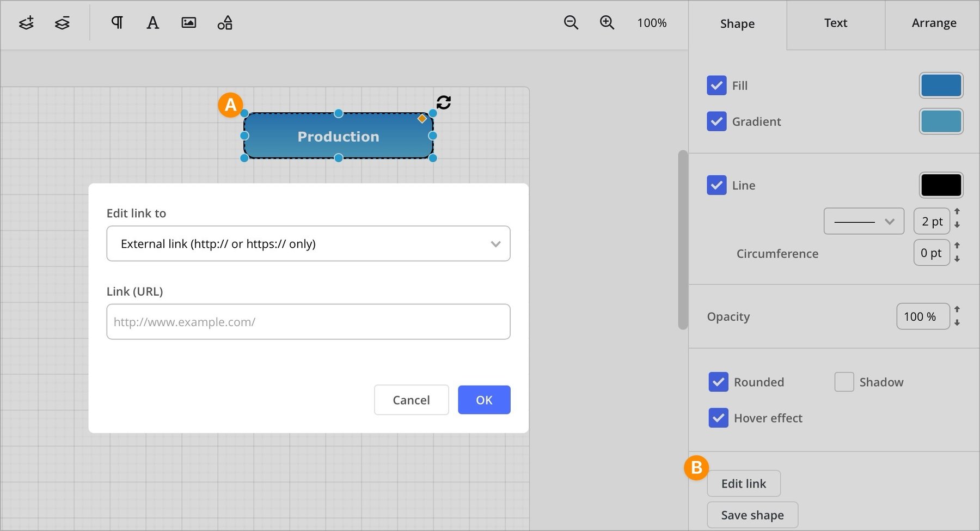Open the black Line color swatch
980x531 pixels.
point(941,185)
